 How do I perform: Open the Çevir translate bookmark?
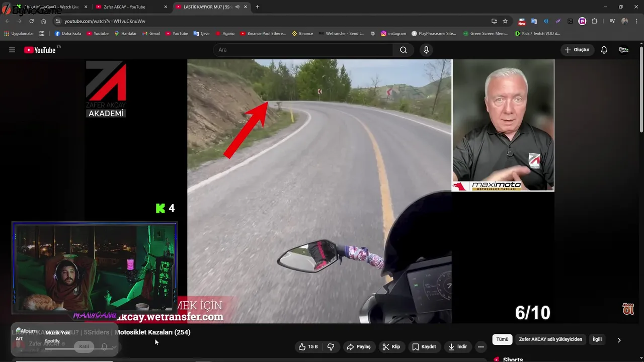202,34
